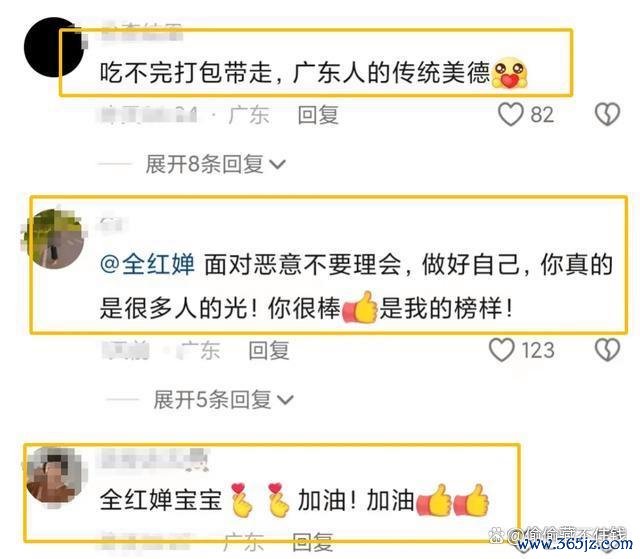Tap broken-heart dislike beside 82 likes
The height and width of the screenshot is (559, 640).
click(x=607, y=114)
